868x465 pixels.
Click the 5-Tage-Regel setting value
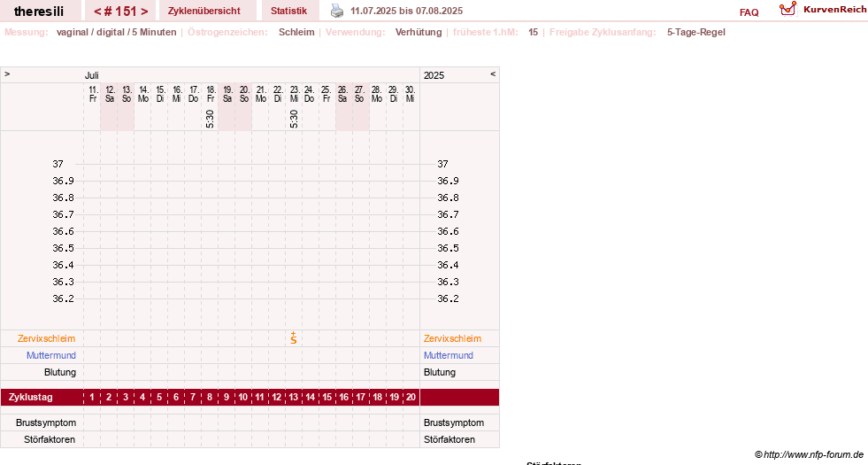(x=695, y=32)
